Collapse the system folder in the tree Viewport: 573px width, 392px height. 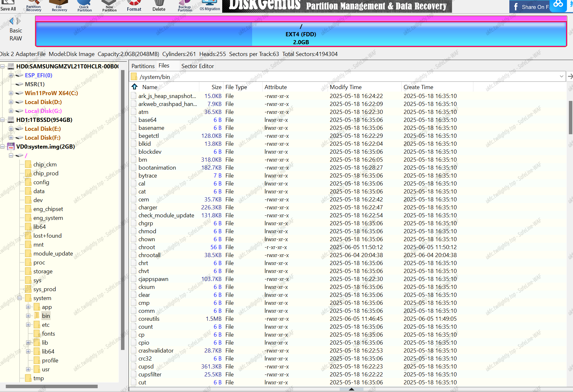pyautogui.click(x=20, y=298)
